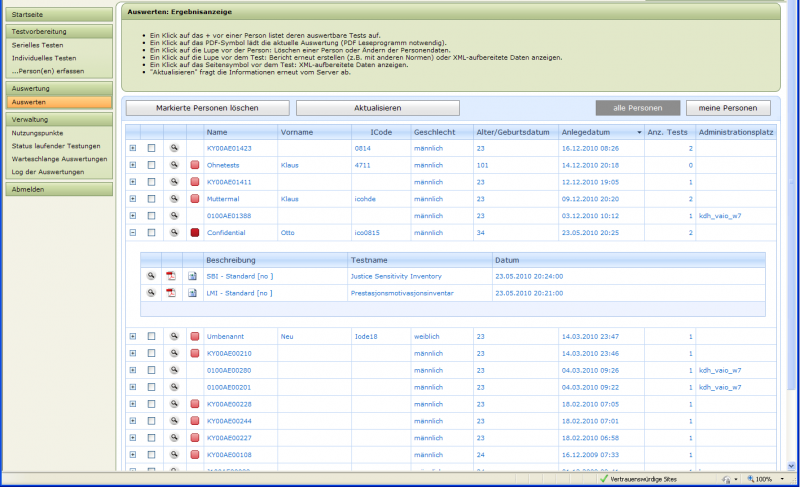The width and height of the screenshot is (800, 487).
Task: Show only my persons with meine Personen
Action: [x=727, y=107]
